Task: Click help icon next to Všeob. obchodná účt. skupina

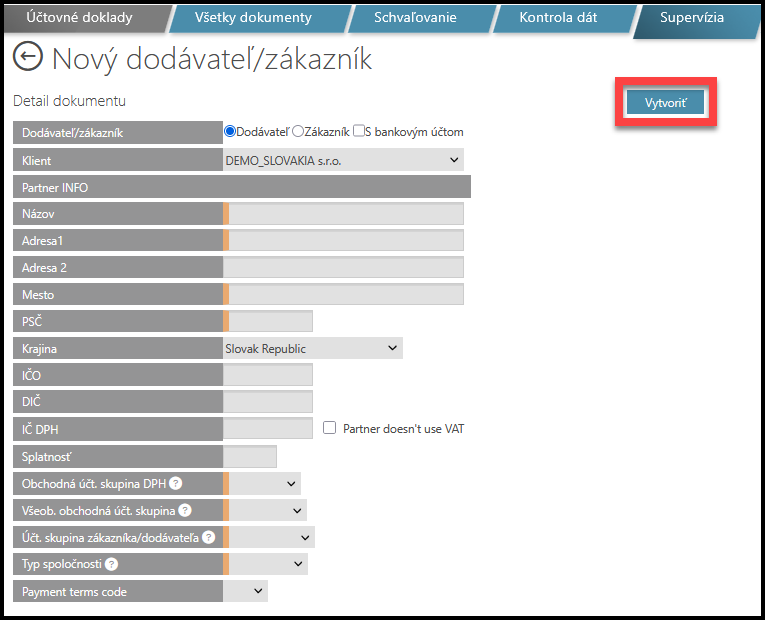Action: (184, 510)
